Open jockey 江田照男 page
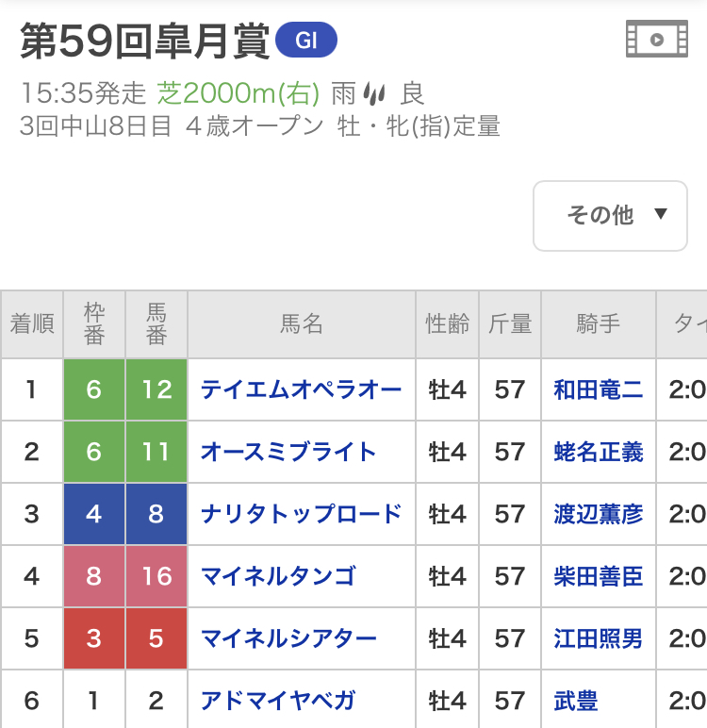The height and width of the screenshot is (728, 707). (599, 638)
